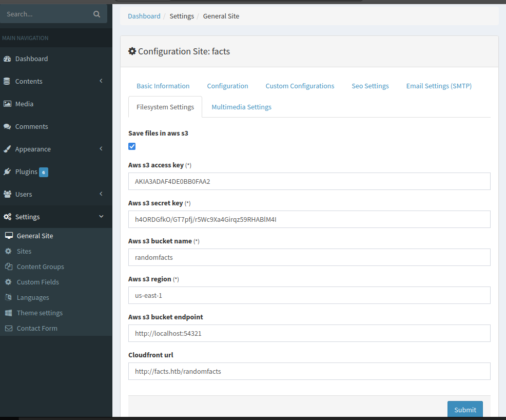Screen dimensions: 506x420
Task: Open the Custom Configurations tab
Action: [x=300, y=86]
